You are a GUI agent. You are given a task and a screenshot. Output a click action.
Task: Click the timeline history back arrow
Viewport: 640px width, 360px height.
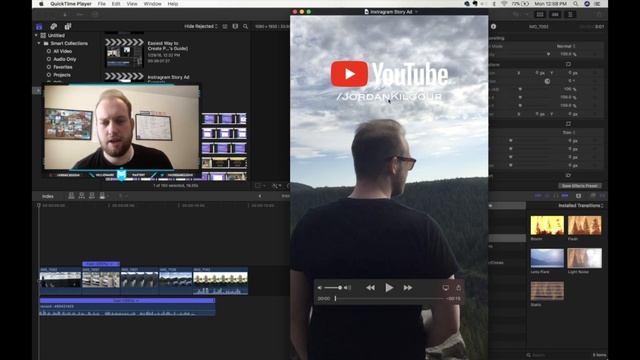coord(260,196)
